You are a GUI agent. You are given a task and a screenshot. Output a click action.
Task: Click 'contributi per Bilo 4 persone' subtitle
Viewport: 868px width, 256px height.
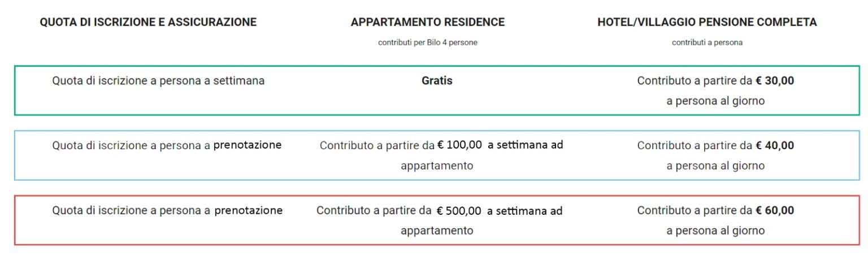pos(428,43)
